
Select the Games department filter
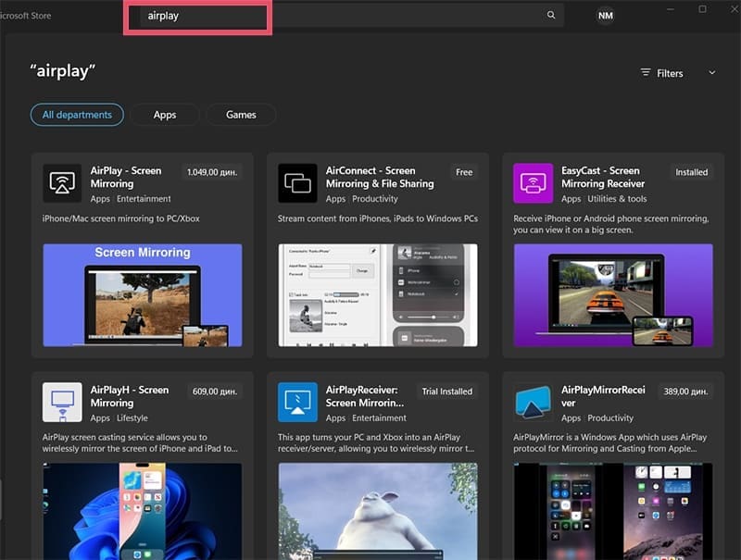pos(241,114)
